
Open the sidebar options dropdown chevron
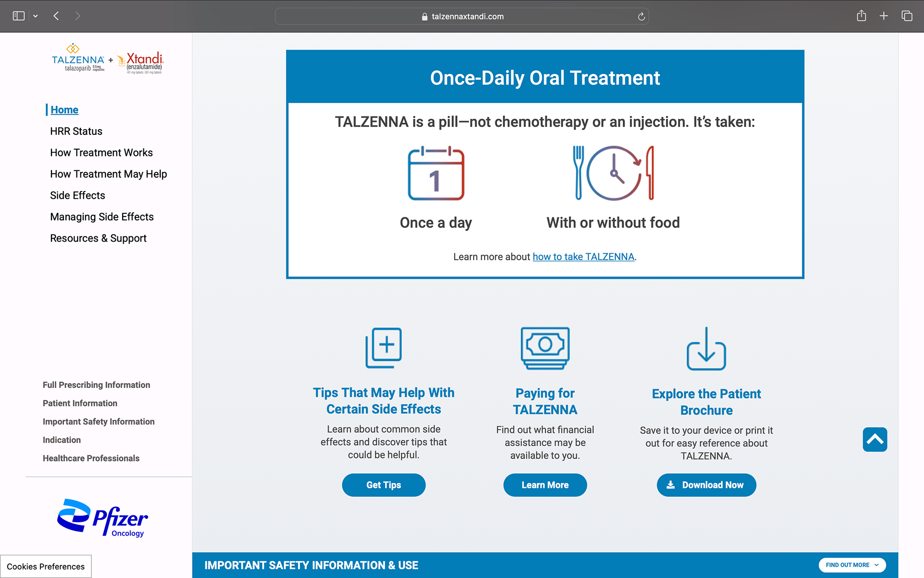tap(36, 16)
